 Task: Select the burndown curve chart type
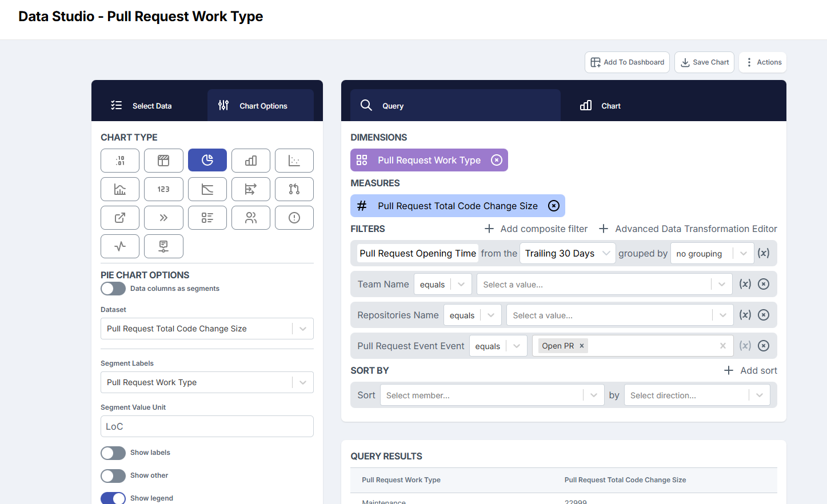[x=207, y=189]
